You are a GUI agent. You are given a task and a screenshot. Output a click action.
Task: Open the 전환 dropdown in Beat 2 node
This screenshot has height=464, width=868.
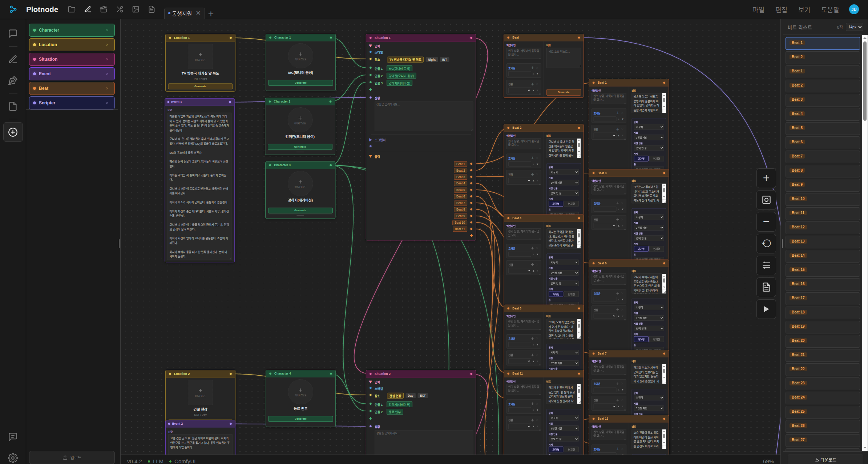click(x=519, y=181)
